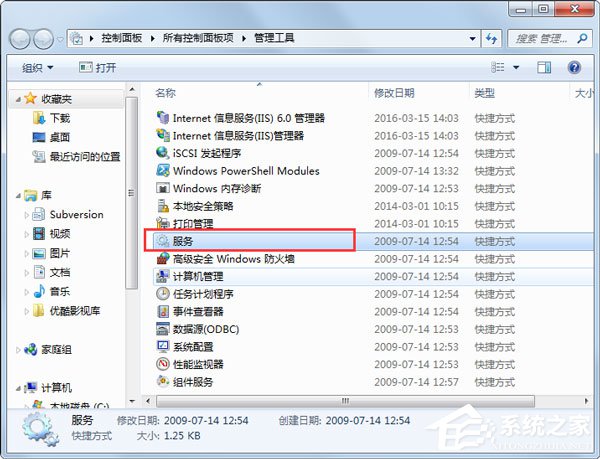
Task: Select 桌面 in the favorites list
Action: [51, 137]
